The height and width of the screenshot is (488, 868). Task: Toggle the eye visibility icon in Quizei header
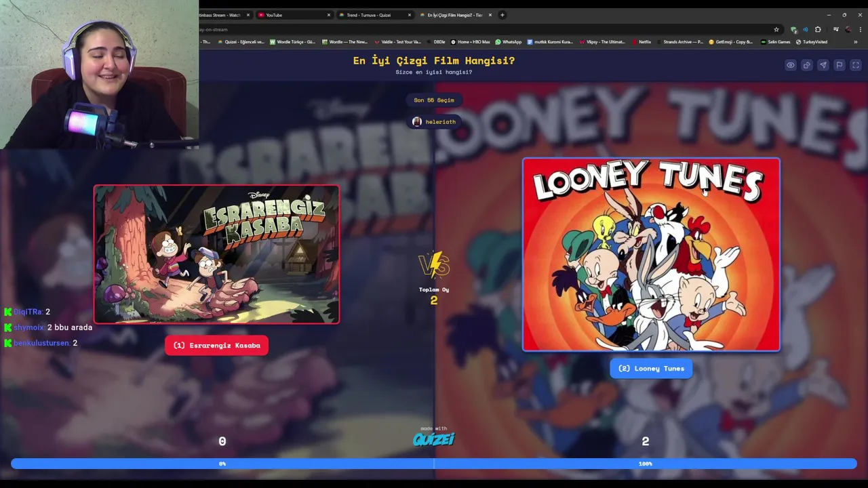coord(790,65)
